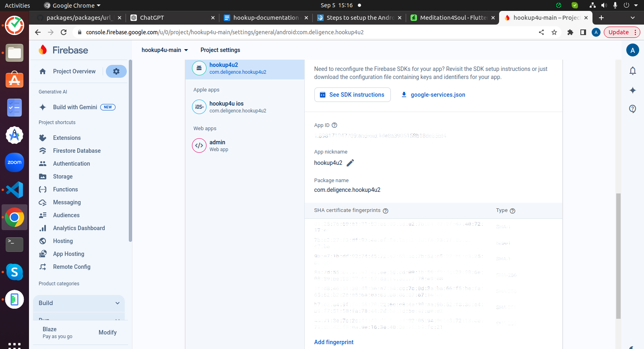Open account avatar in Firebase header
This screenshot has width=644, height=349.
[x=633, y=50]
